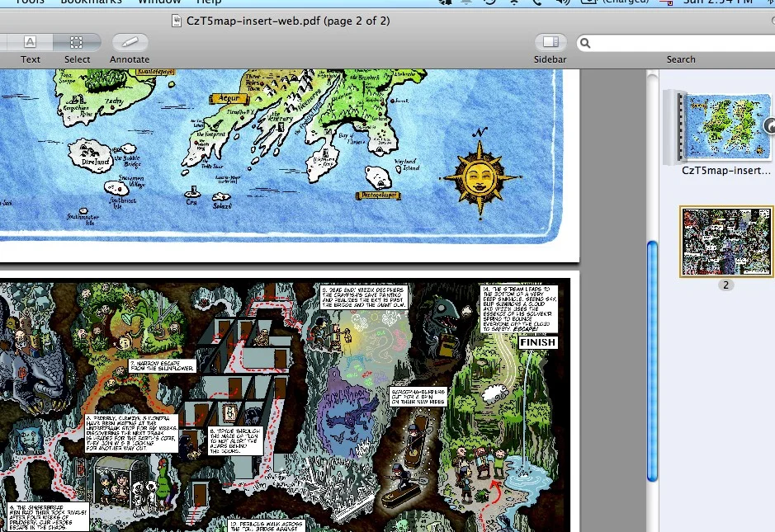The height and width of the screenshot is (532, 775).
Task: Click the sun compass rose on the map
Action: [480, 179]
